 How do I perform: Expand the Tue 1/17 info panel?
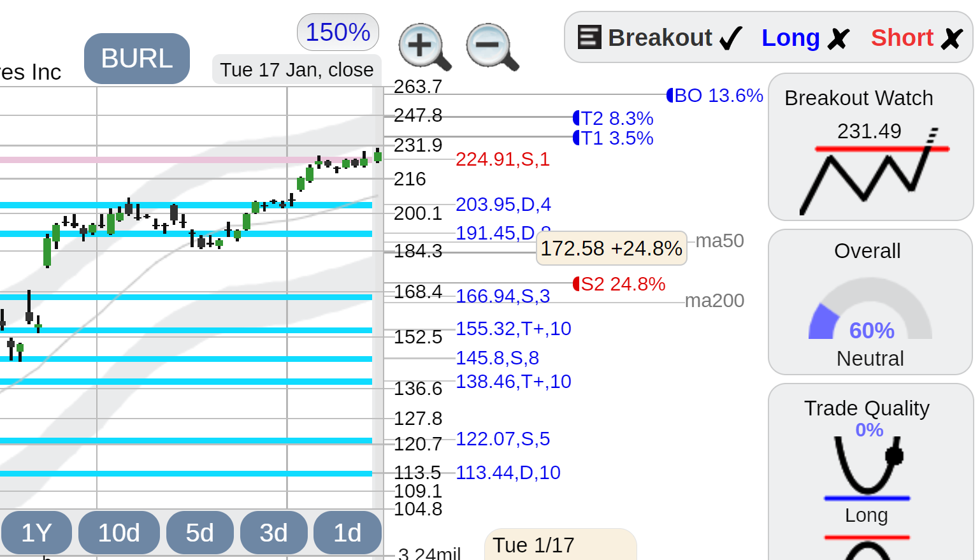tap(561, 545)
